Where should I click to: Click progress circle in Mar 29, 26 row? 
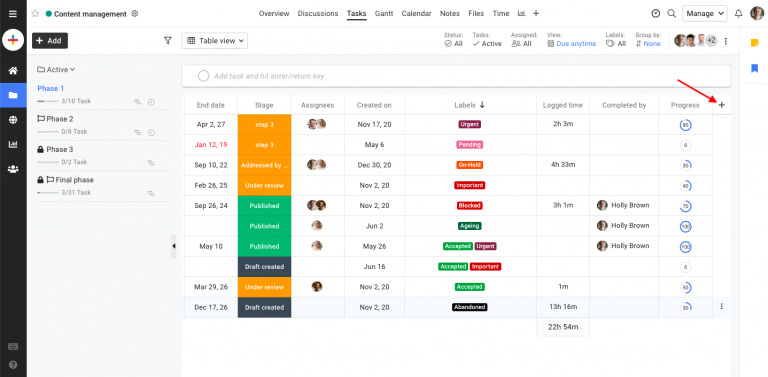(685, 287)
